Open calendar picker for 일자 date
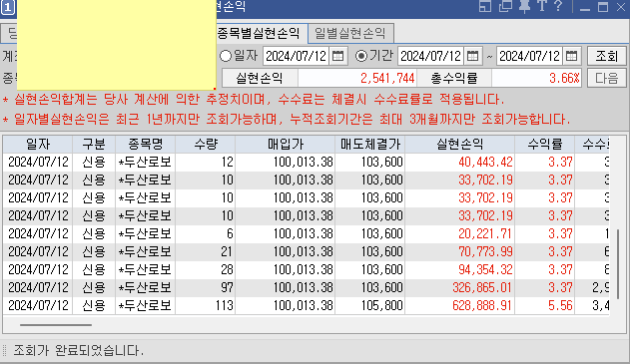The height and width of the screenshot is (364, 630). (337, 56)
